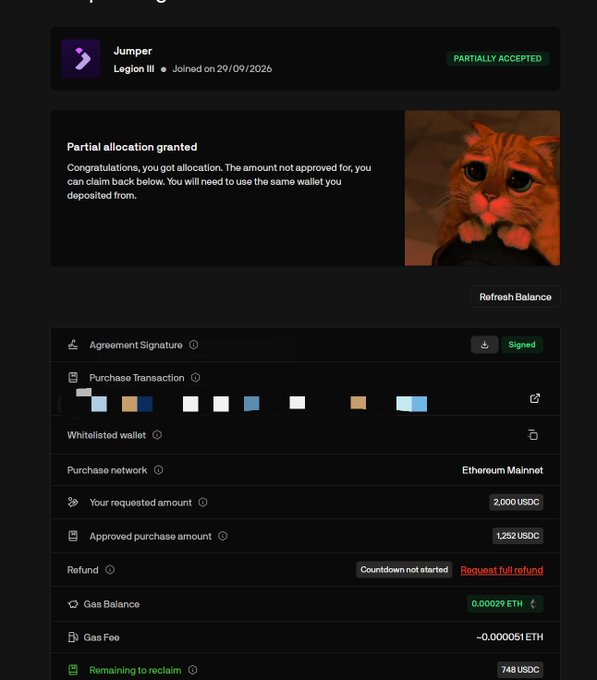Click the Agreement Signature pen icon
Screen dimensions: 597x680
73,345
